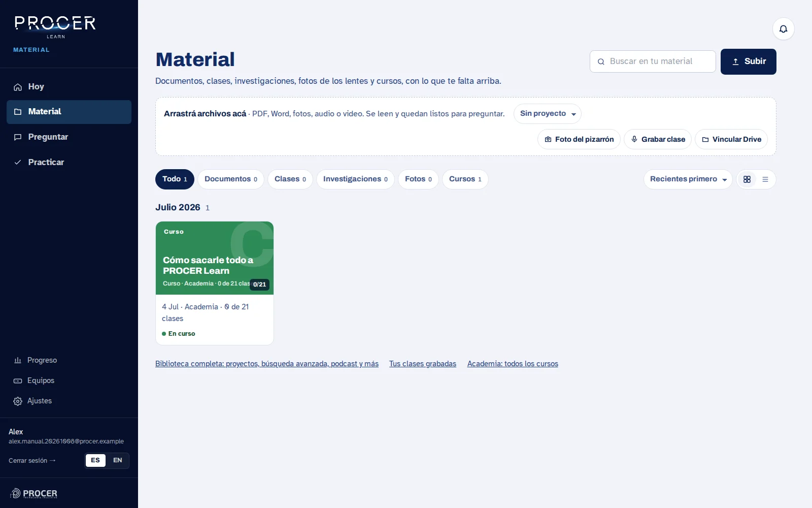Switch to grid view
This screenshot has height=508, width=812.
(747, 179)
